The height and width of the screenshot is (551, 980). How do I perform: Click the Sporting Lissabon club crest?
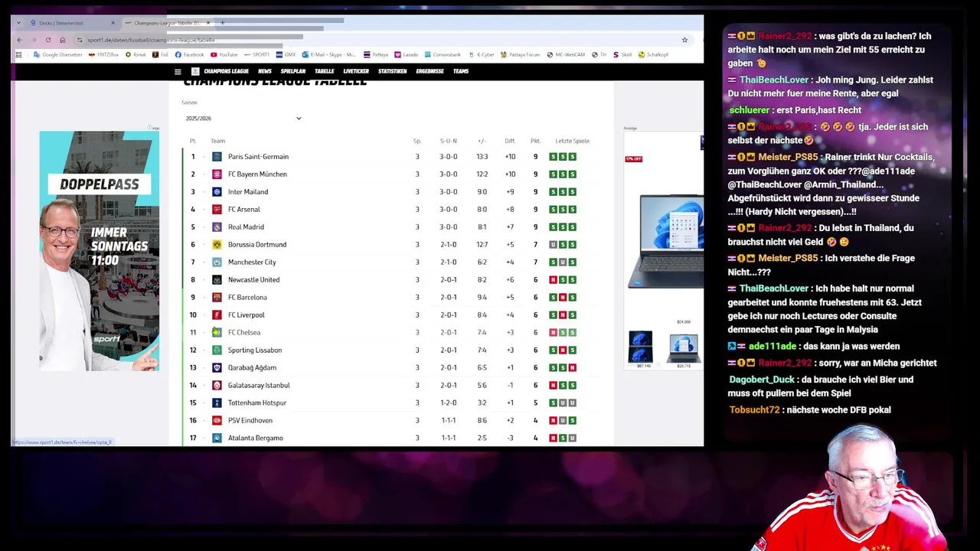coord(217,350)
